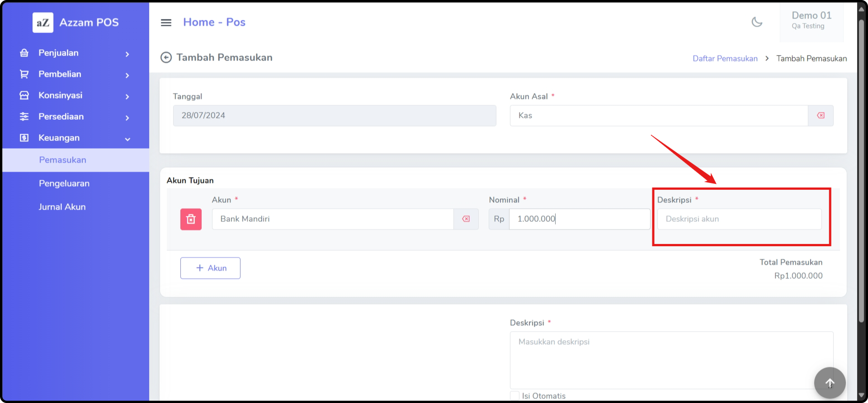The height and width of the screenshot is (403, 868).
Task: Open the Pengeluaran submenu item
Action: [64, 183]
